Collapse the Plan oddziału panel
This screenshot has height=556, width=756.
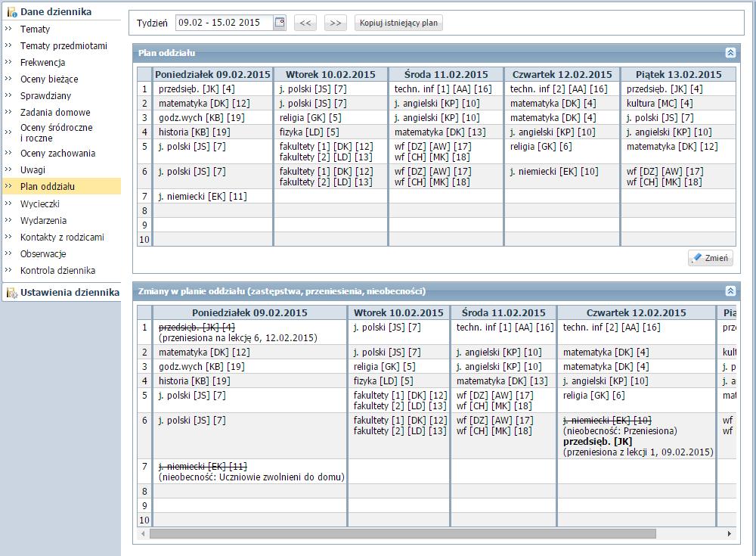click(730, 53)
